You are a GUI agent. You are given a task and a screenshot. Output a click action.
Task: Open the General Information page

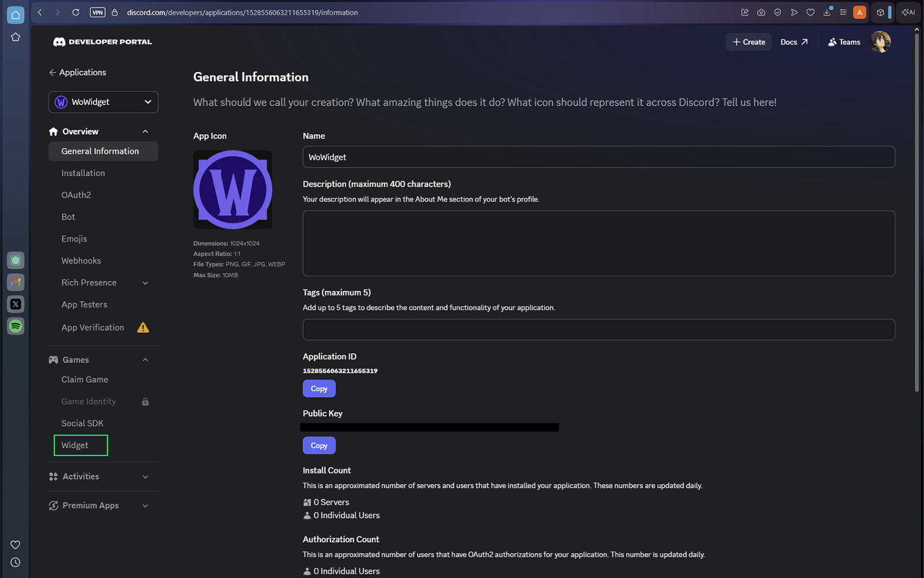pos(103,151)
